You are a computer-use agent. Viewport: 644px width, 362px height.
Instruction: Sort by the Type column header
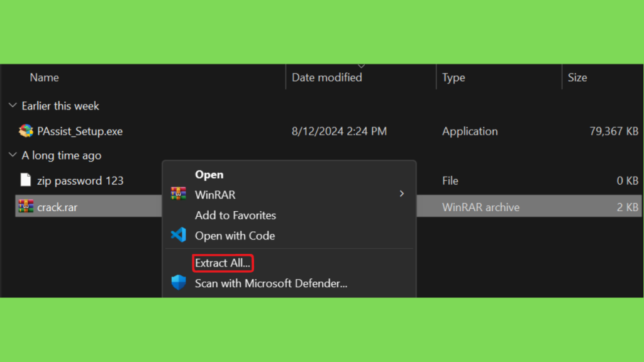pyautogui.click(x=453, y=77)
